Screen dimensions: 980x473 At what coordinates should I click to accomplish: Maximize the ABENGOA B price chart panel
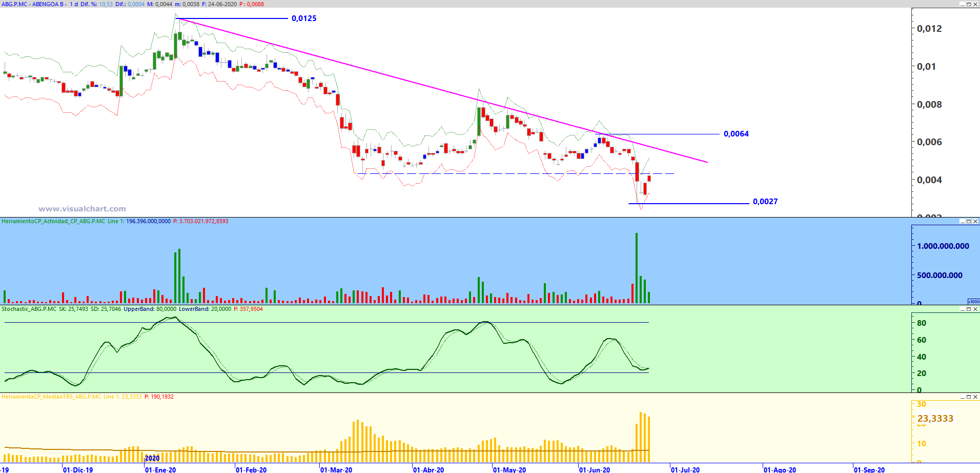(969, 4)
